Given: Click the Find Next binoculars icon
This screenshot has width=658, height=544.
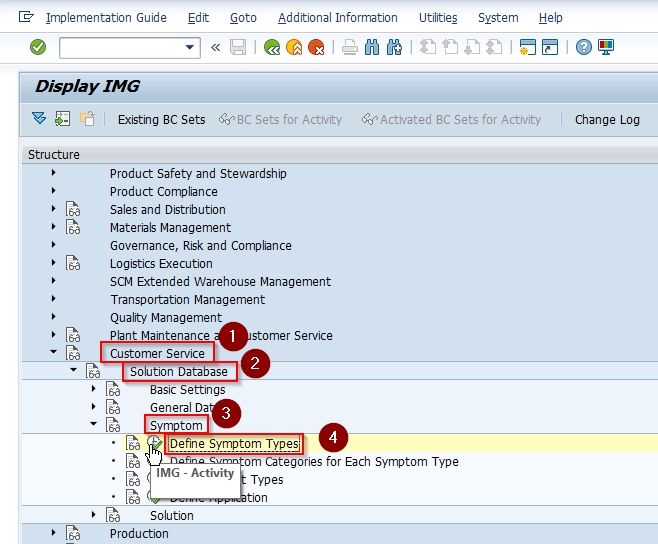Looking at the screenshot, I should tap(394, 47).
